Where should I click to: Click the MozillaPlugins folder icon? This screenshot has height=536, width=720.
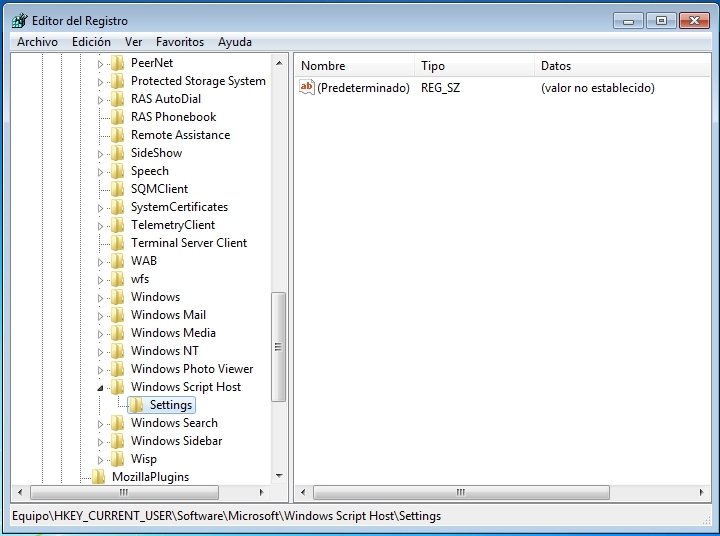click(98, 477)
